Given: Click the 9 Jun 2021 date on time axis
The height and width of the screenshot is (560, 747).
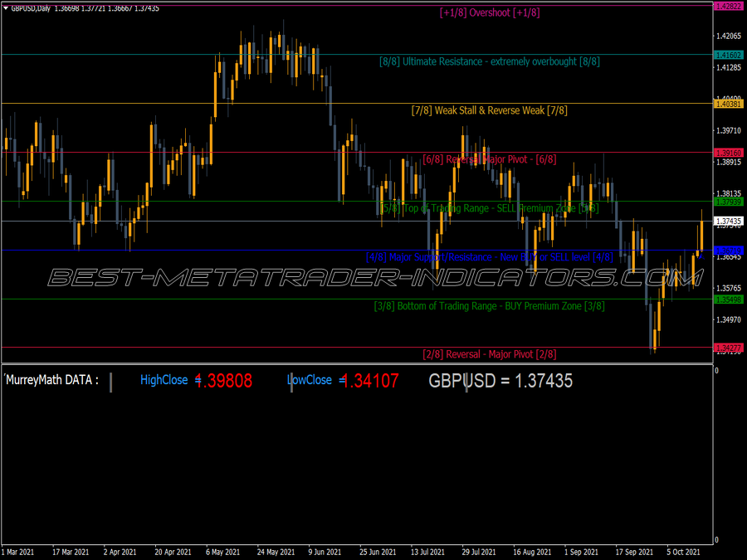Looking at the screenshot, I should (325, 553).
